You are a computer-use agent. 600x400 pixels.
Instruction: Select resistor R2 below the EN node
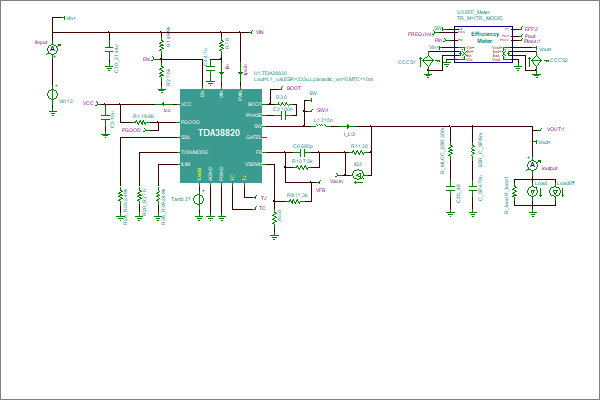[x=161, y=72]
